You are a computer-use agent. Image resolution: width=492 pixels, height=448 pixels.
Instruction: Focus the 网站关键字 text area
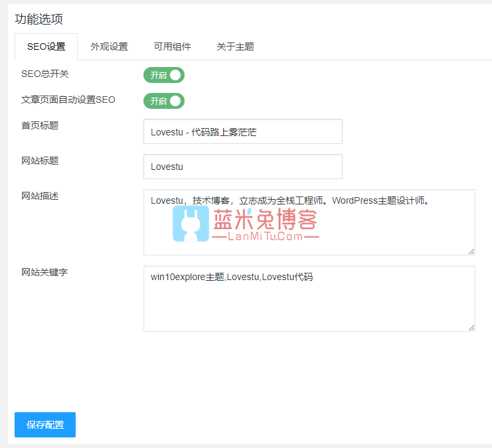(x=309, y=299)
